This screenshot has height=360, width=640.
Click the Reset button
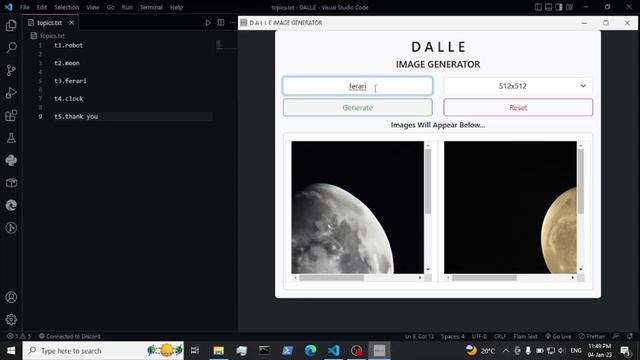pos(518,108)
